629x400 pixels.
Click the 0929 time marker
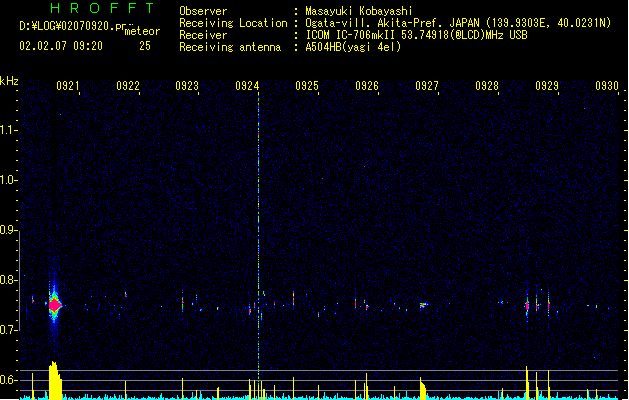(547, 85)
